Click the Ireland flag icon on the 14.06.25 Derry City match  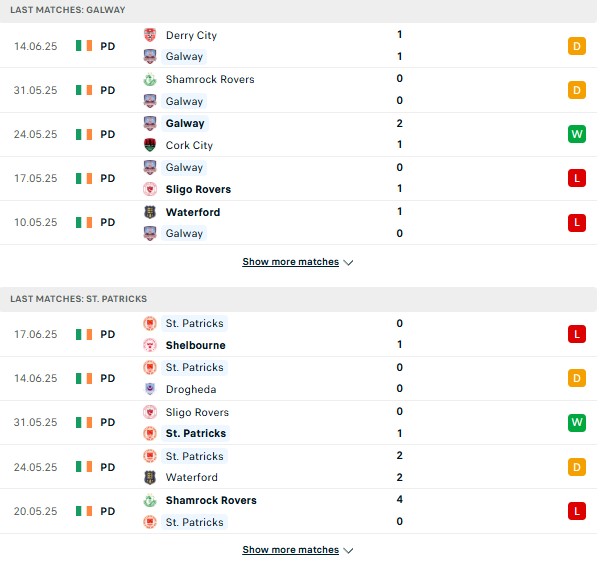(x=84, y=46)
